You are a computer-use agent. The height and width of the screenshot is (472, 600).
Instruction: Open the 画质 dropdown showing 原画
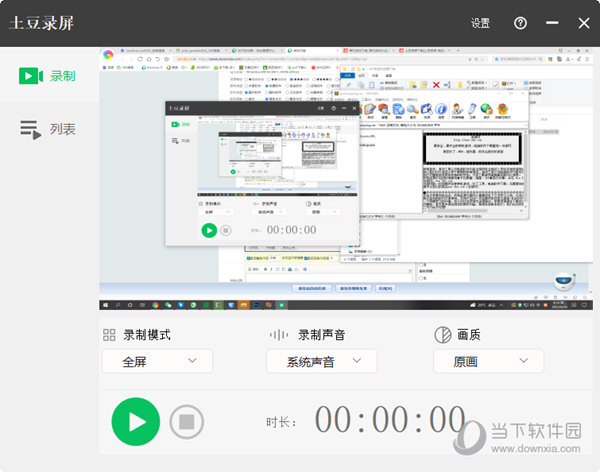coord(488,361)
